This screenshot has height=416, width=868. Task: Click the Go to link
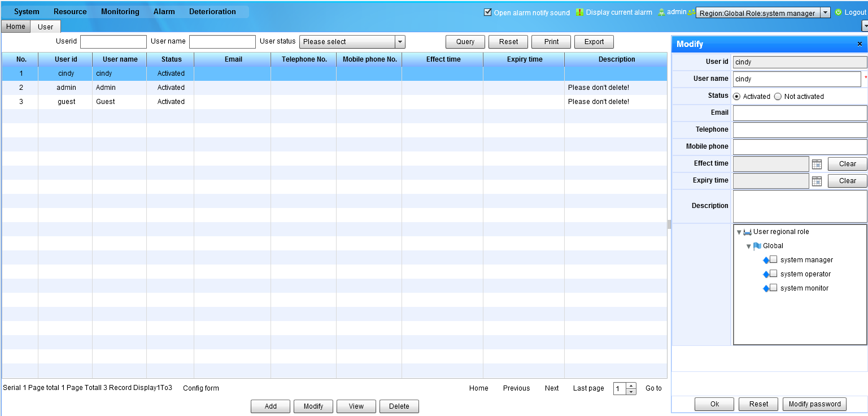pos(653,388)
